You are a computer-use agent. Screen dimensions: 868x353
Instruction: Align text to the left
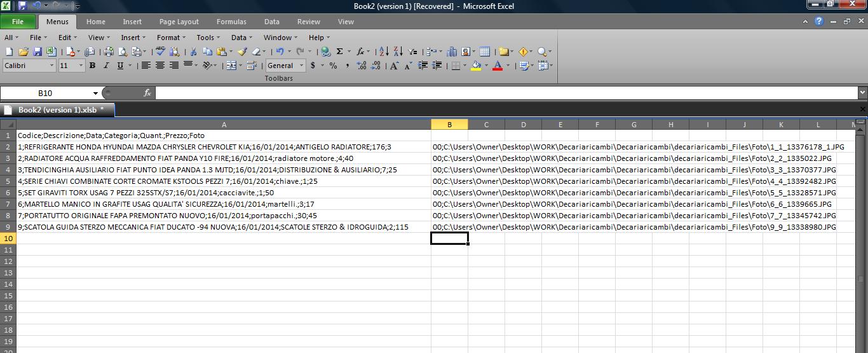click(146, 66)
